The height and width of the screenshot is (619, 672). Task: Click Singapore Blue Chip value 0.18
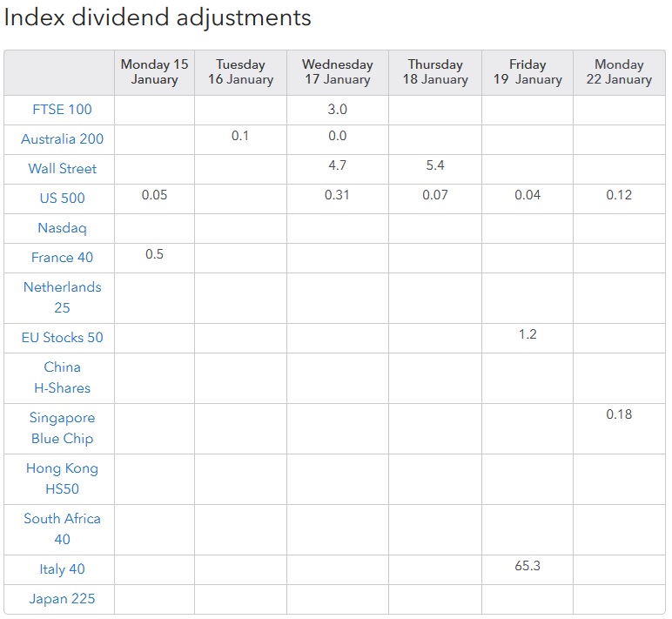point(619,414)
